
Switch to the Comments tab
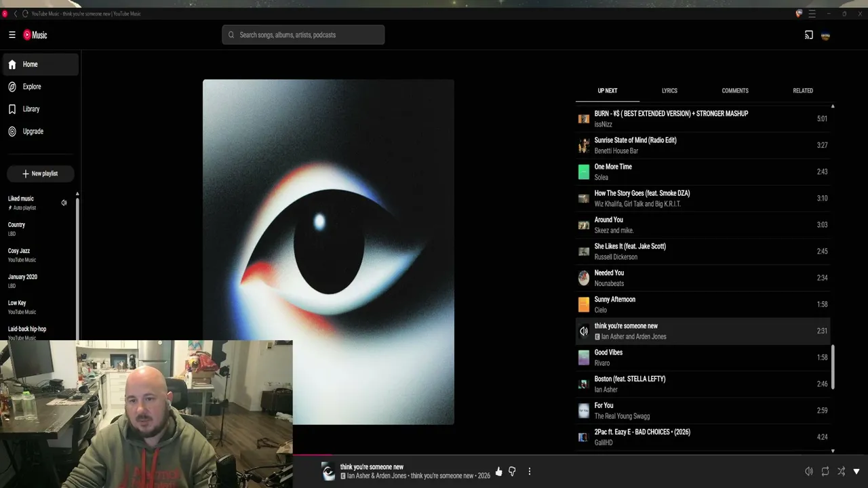(735, 91)
